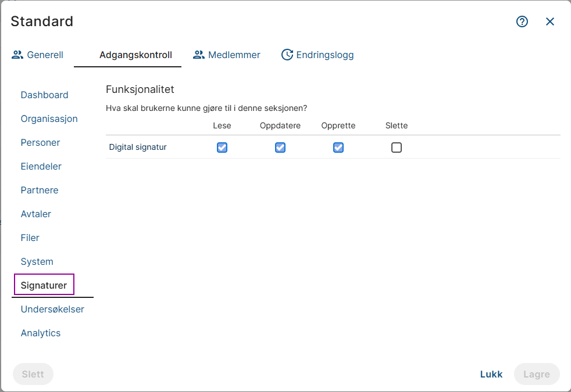Select Organisasjon in the sidebar
This screenshot has width=571, height=392.
pyautogui.click(x=49, y=119)
